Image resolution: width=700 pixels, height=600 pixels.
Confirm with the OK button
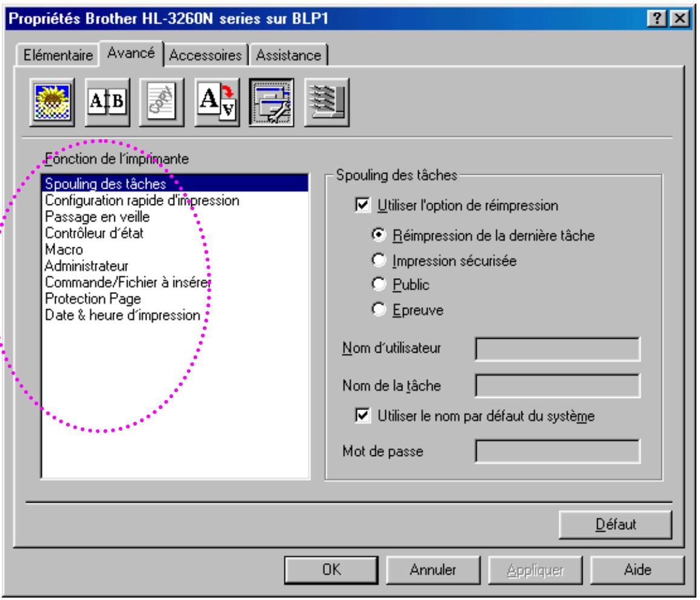332,570
